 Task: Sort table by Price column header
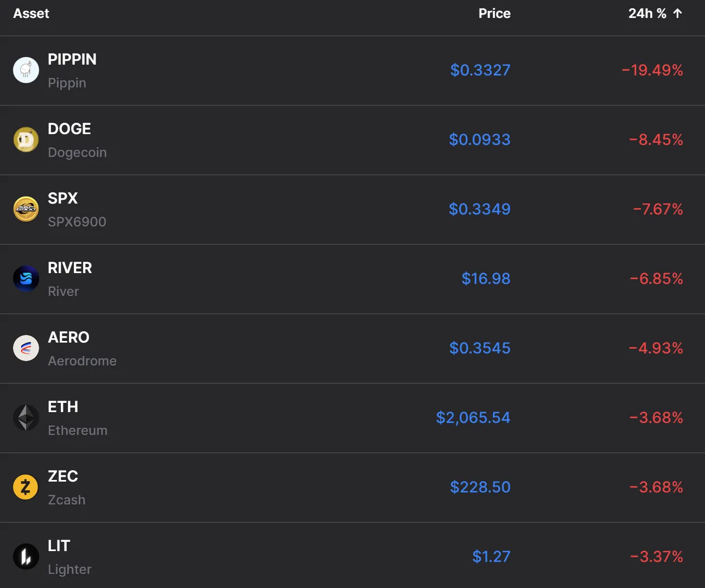(x=494, y=14)
